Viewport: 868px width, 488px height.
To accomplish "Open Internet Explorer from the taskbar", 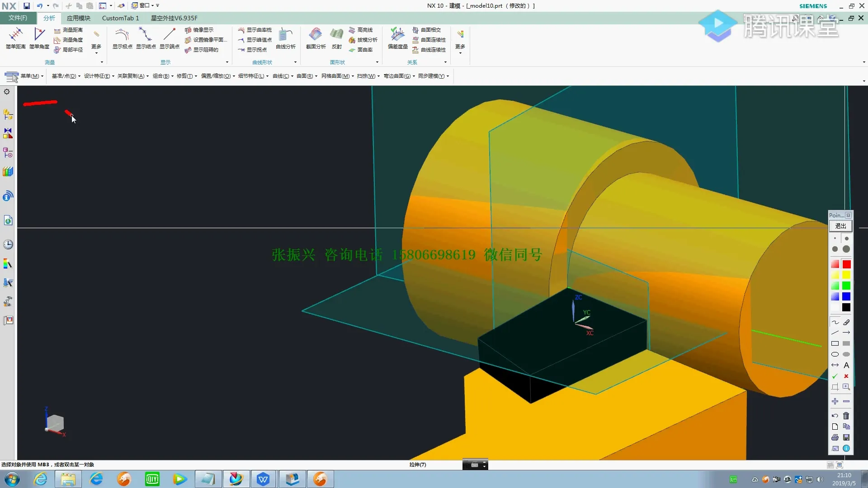I will coord(41,479).
